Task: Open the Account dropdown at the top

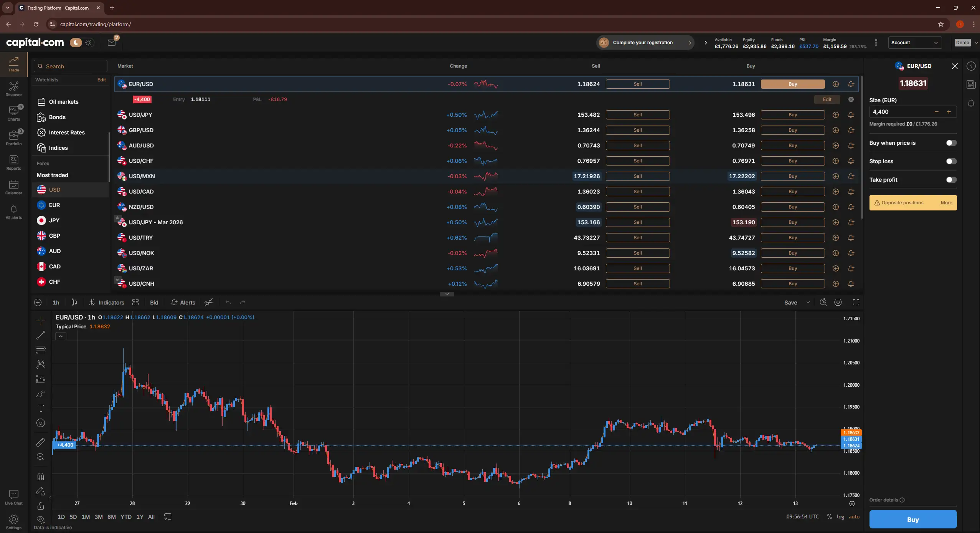Action: coord(915,42)
